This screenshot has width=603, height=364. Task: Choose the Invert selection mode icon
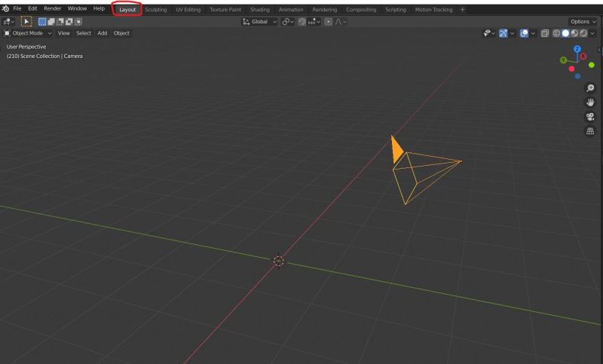(x=69, y=22)
